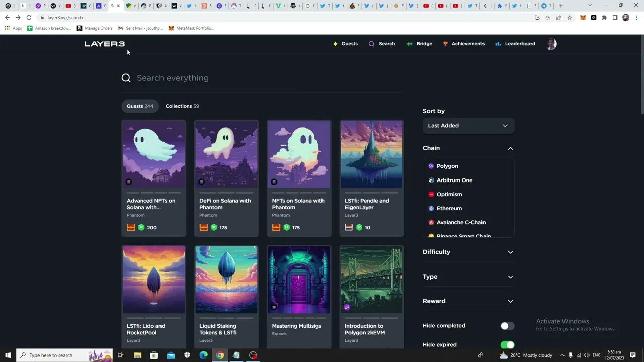Open the Mail app in taskbar
The width and height of the screenshot is (644, 362).
click(171, 355)
